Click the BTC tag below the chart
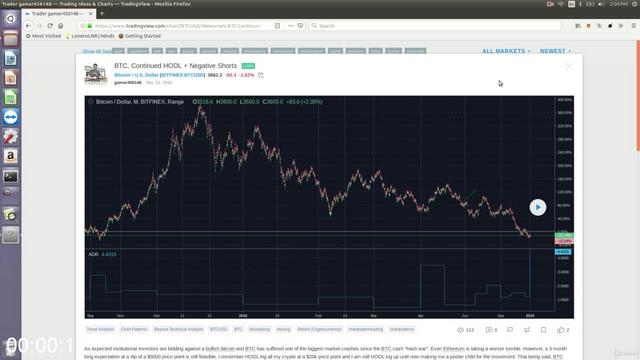The height and width of the screenshot is (360, 640). click(238, 329)
